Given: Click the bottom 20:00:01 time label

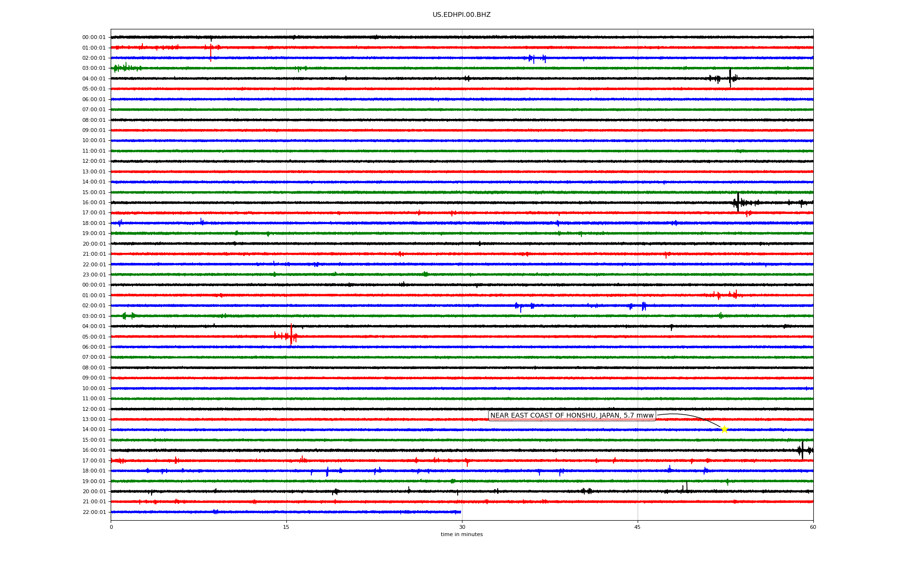Looking at the screenshot, I should [94, 492].
